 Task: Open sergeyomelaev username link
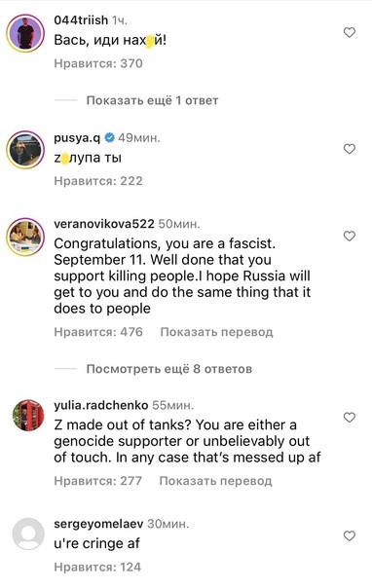98,524
